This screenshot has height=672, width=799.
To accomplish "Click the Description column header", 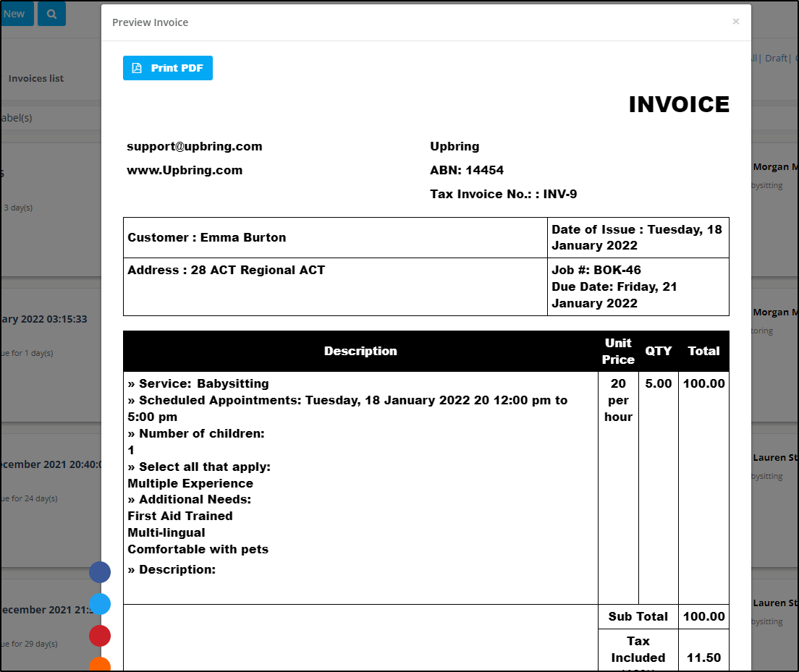I will [360, 351].
